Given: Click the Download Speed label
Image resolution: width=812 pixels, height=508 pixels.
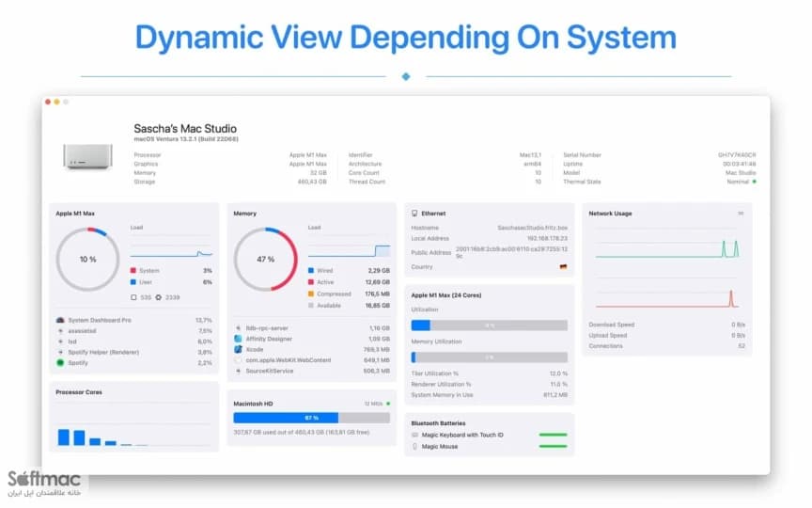Looking at the screenshot, I should (612, 325).
